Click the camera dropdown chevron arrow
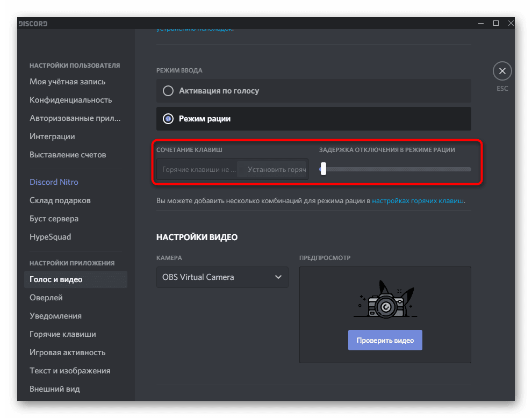The image size is (532, 418). pyautogui.click(x=278, y=277)
